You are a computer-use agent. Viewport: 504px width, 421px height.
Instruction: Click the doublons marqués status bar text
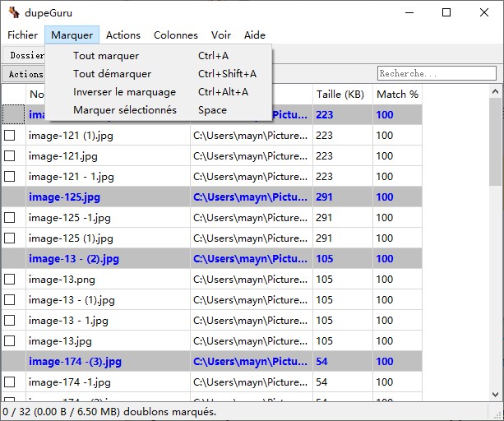click(x=109, y=412)
